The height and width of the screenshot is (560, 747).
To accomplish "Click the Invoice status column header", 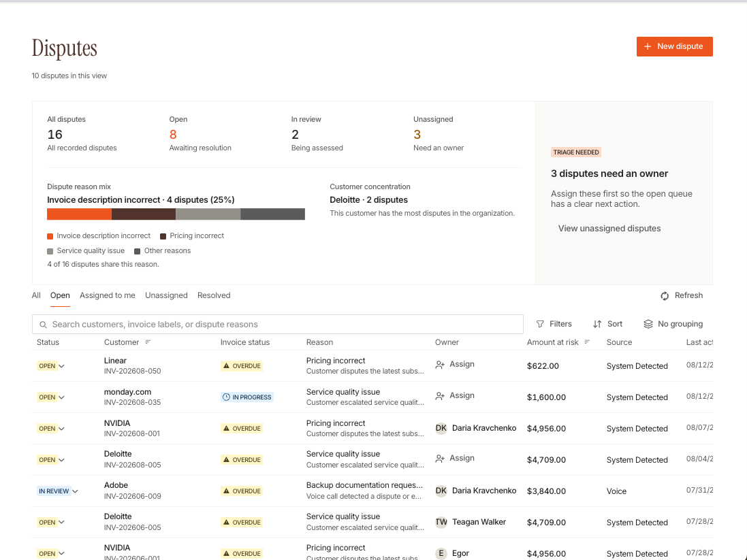I will click(245, 342).
